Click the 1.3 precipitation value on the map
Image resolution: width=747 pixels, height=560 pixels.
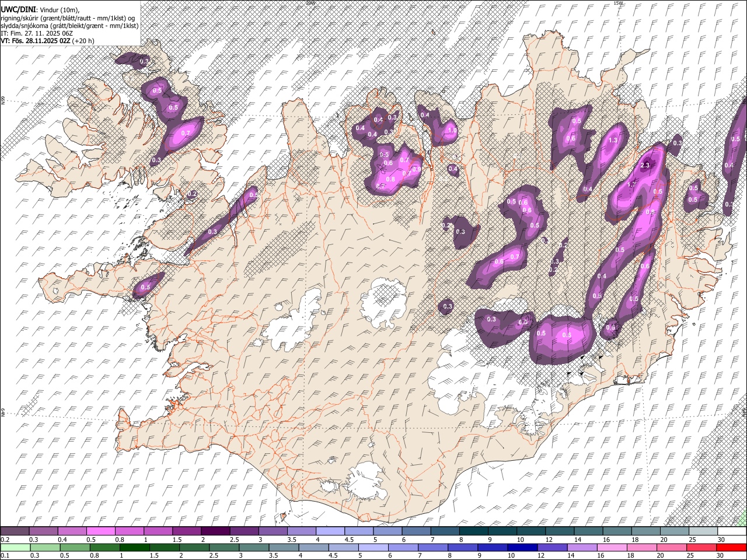point(613,141)
